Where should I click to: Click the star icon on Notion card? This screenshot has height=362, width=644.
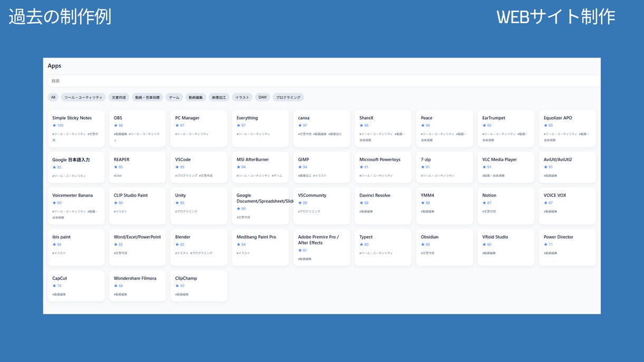tap(484, 203)
